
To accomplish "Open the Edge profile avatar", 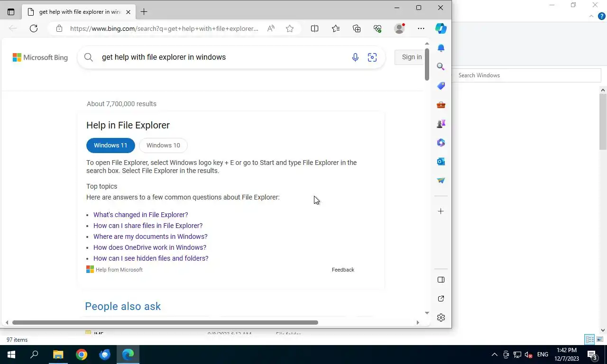I will [x=399, y=28].
